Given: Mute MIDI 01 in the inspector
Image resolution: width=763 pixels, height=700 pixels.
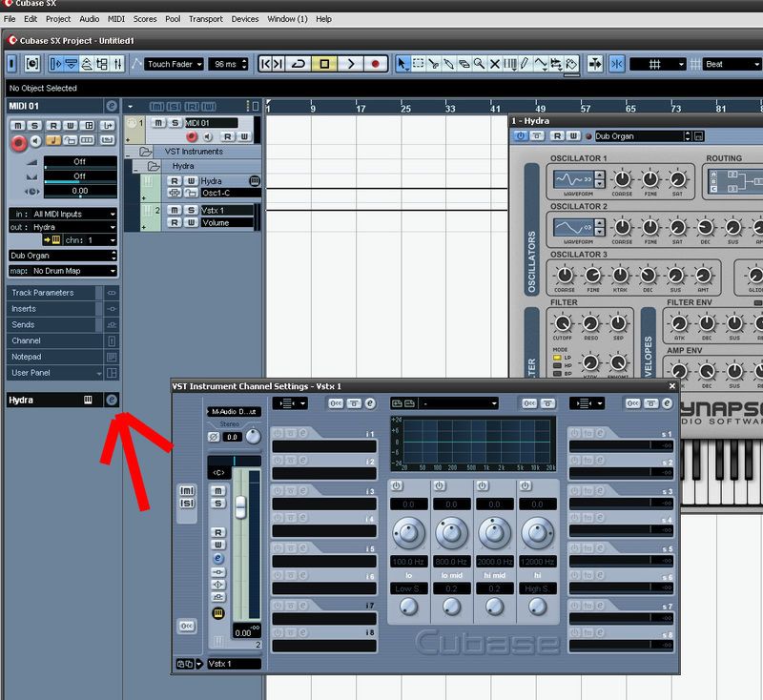Looking at the screenshot, I should tap(18, 126).
